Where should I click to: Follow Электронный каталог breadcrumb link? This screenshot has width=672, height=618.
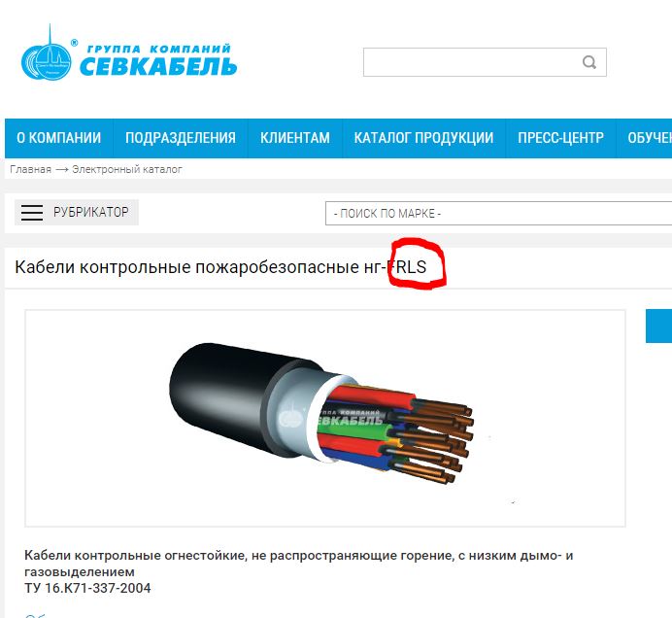click(x=127, y=169)
